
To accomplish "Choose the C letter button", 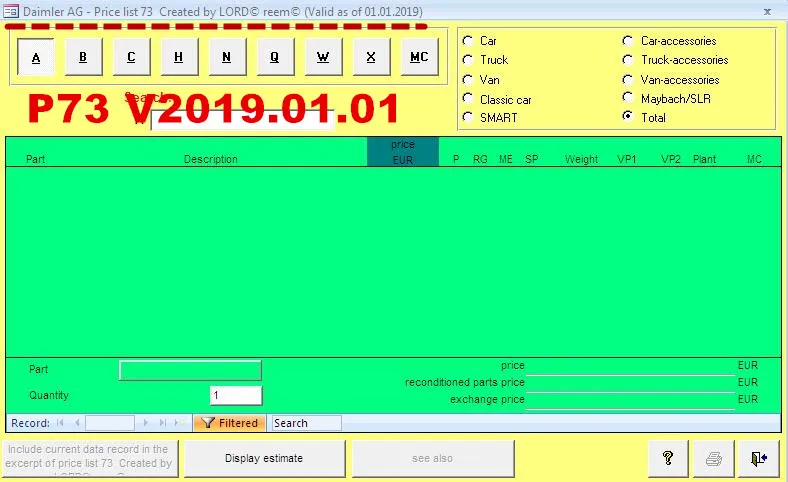I will coord(131,57).
